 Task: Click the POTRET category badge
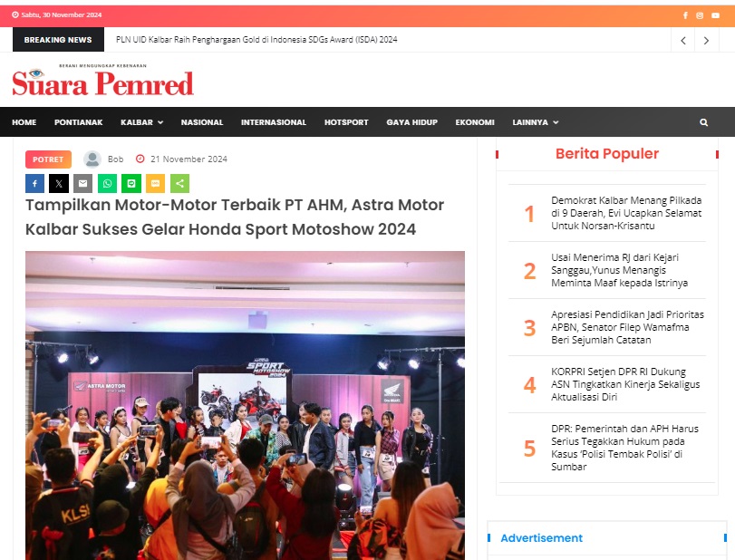[x=48, y=159]
